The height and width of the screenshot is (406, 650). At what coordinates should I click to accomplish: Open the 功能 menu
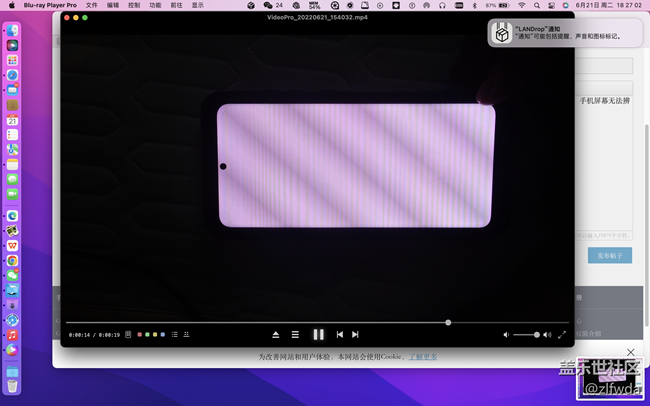[155, 5]
